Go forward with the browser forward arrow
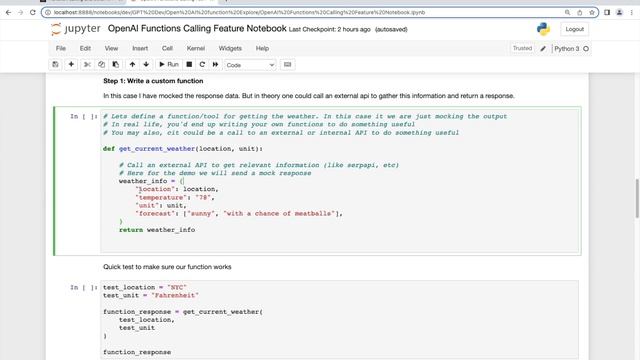640x360 pixels. [x=21, y=12]
